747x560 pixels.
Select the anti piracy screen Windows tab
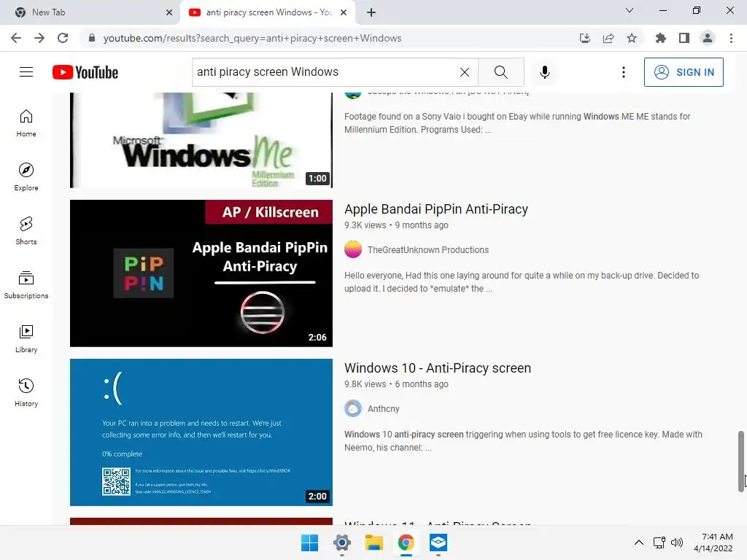268,12
